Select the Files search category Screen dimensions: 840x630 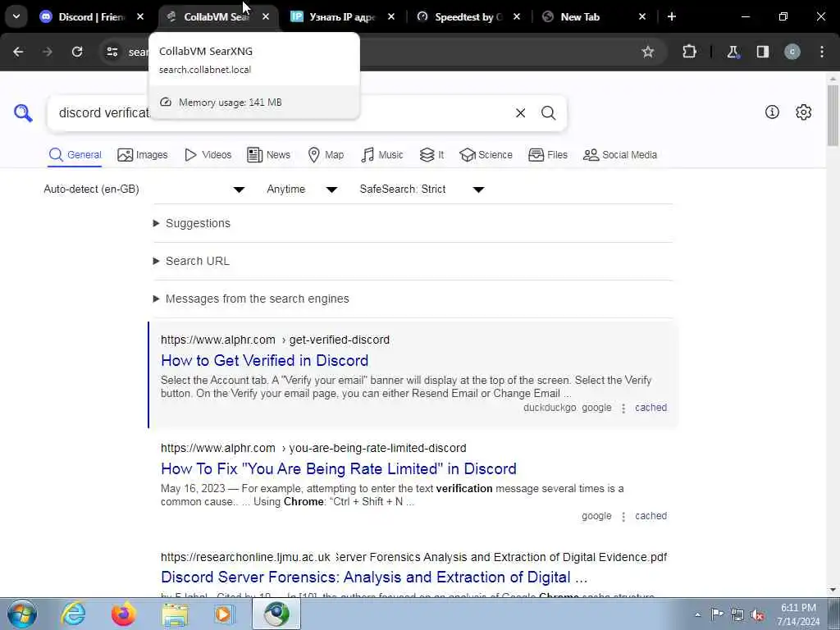[x=547, y=155]
